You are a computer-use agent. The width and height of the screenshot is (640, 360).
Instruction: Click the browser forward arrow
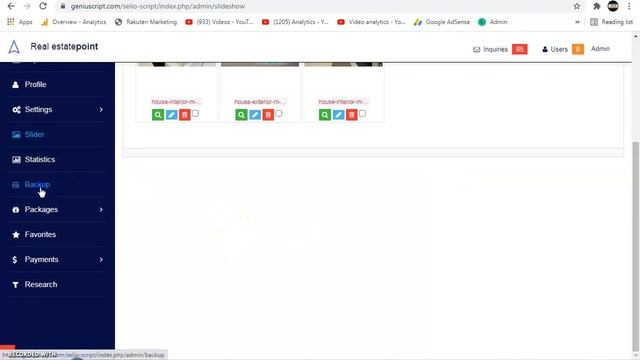(27, 6)
